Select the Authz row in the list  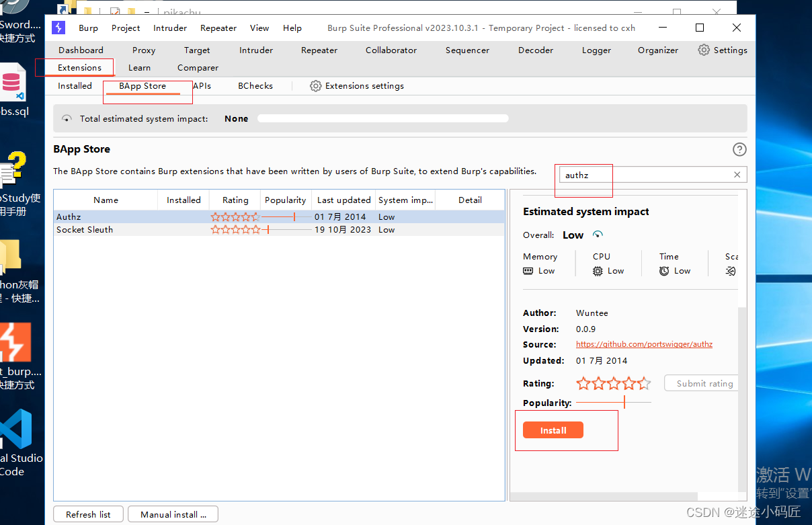pos(279,217)
